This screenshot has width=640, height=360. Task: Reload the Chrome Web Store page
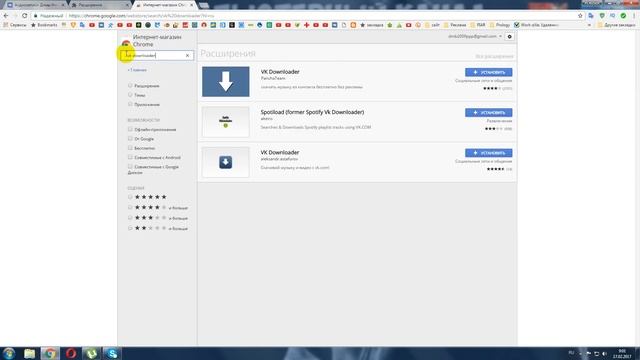[24, 16]
